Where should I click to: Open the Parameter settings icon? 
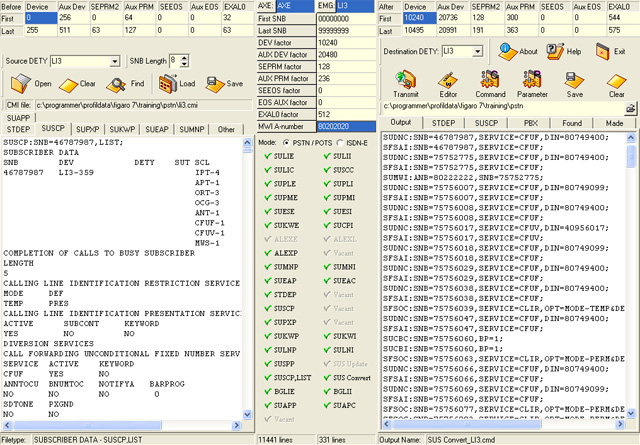[532, 78]
